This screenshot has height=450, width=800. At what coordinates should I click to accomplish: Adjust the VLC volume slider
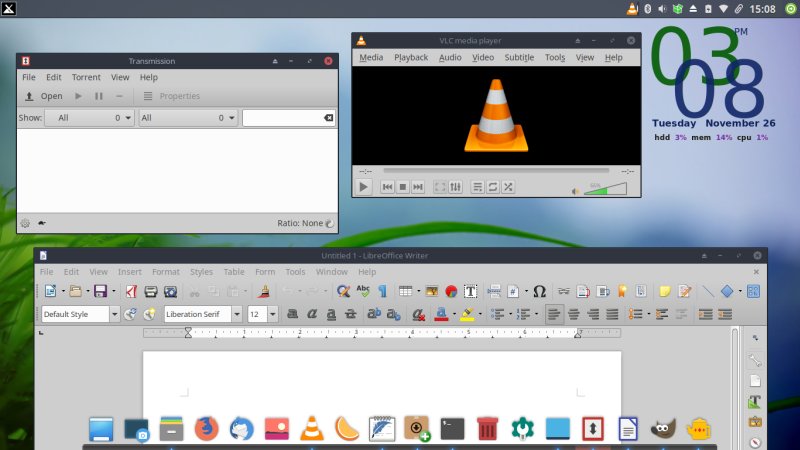click(x=607, y=188)
